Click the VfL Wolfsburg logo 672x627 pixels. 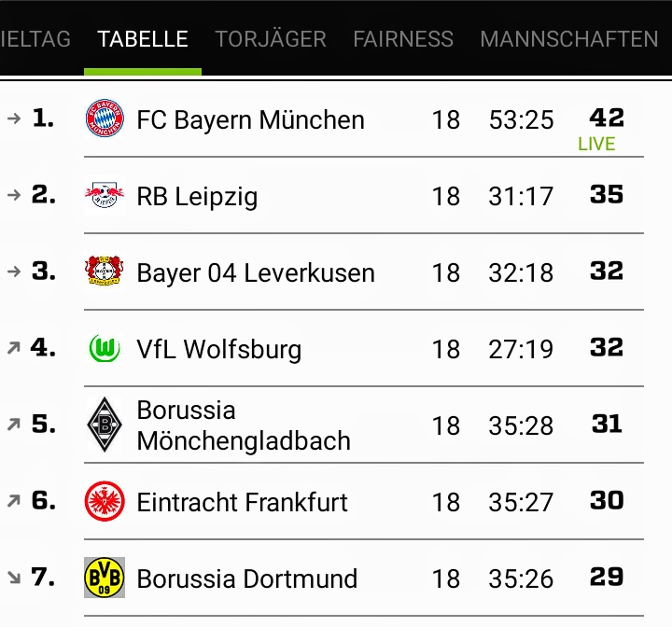tap(105, 349)
